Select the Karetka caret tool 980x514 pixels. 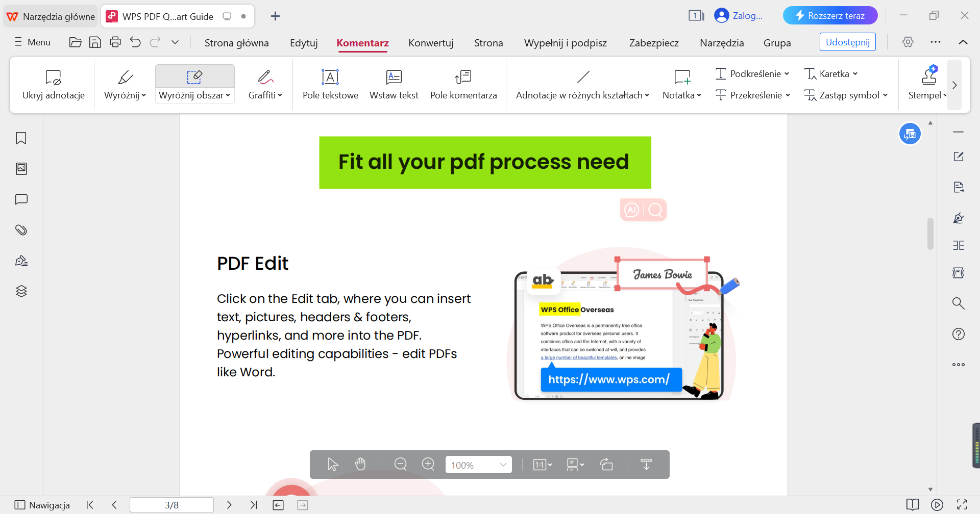(x=827, y=74)
